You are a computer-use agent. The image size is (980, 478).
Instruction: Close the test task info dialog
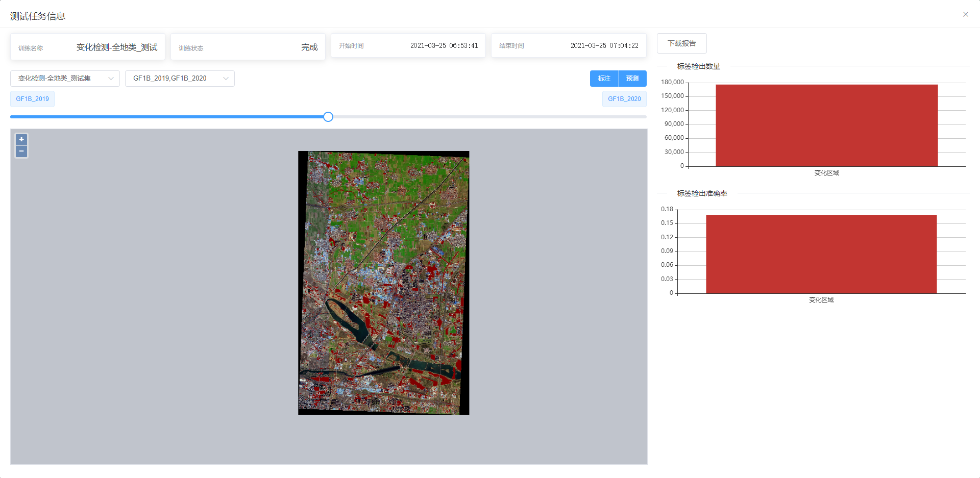[x=965, y=14]
